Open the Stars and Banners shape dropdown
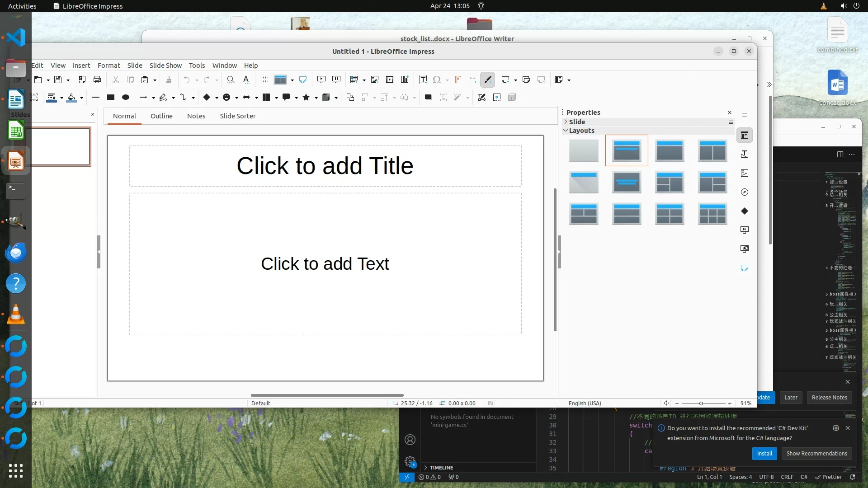868x488 pixels. (x=316, y=98)
